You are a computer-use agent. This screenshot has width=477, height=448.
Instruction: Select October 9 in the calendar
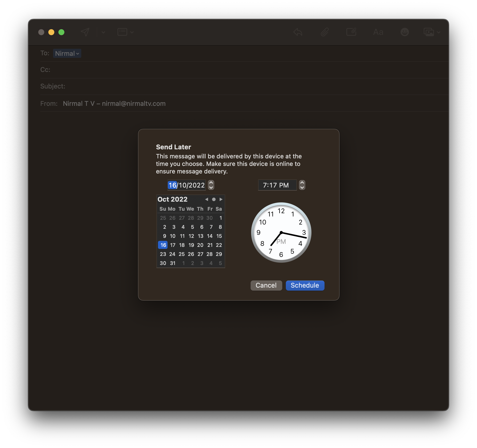(164, 236)
